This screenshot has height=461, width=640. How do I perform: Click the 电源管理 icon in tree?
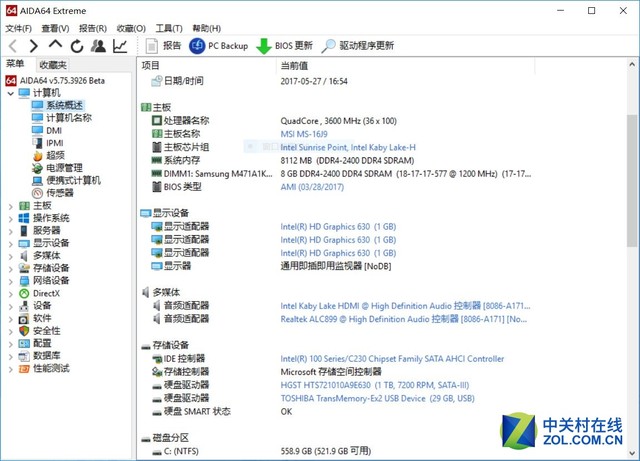click(x=38, y=168)
